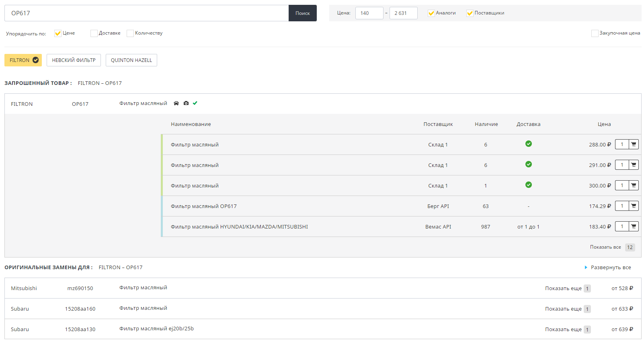Click the от 639 ₽ price
Viewport: 644px width, 342px height.
click(x=622, y=330)
